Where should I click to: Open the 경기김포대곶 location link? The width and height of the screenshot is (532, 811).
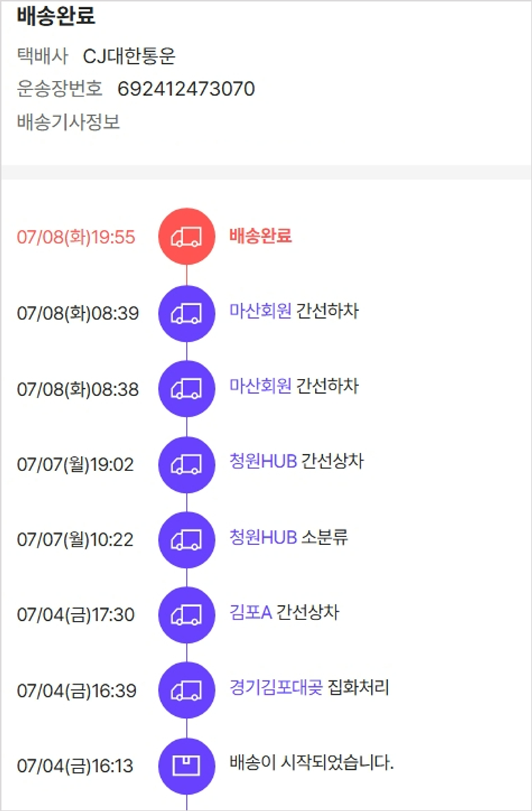276,688
